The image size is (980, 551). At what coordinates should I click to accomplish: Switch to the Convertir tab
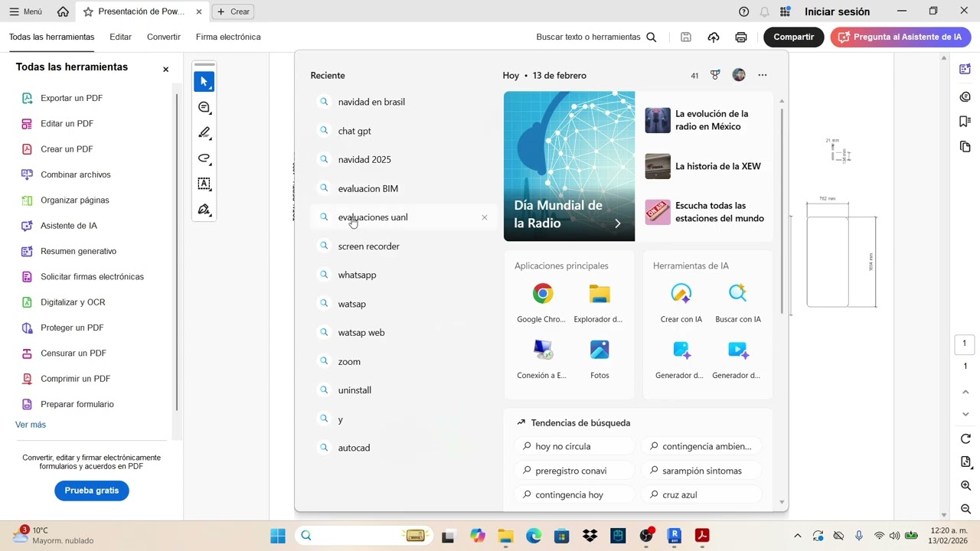[x=164, y=37]
